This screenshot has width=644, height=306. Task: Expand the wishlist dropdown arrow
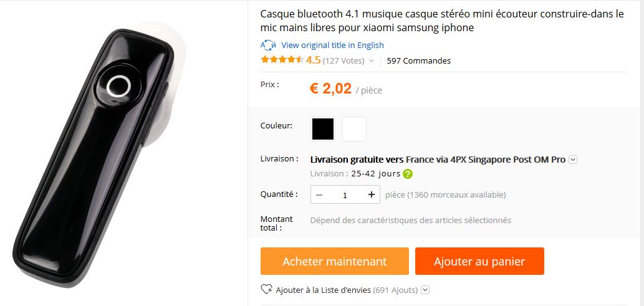click(x=425, y=290)
